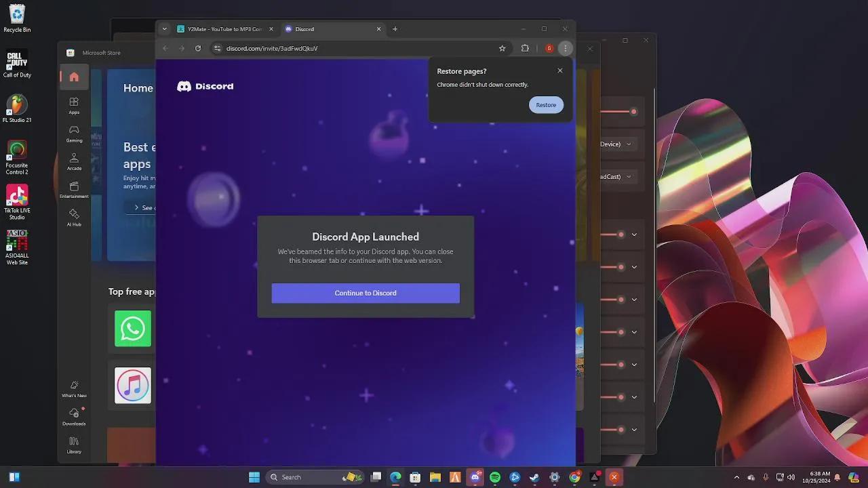Open Chrome tab search dropdown
868x488 pixels.
point(164,29)
